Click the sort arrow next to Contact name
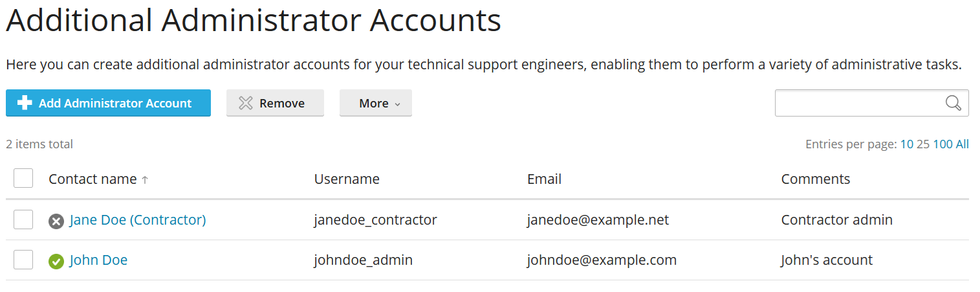Image resolution: width=980 pixels, height=292 pixels. [145, 180]
